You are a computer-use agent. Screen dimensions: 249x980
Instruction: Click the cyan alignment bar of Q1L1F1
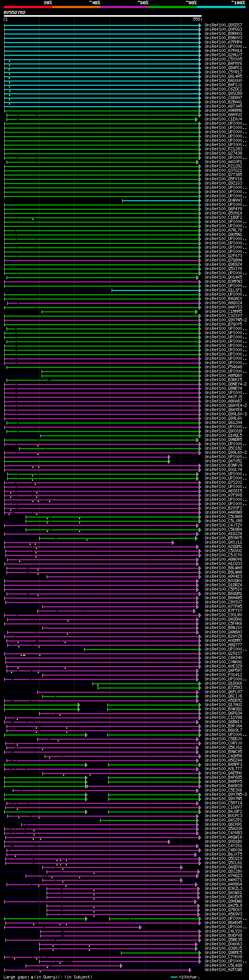pos(156,290)
